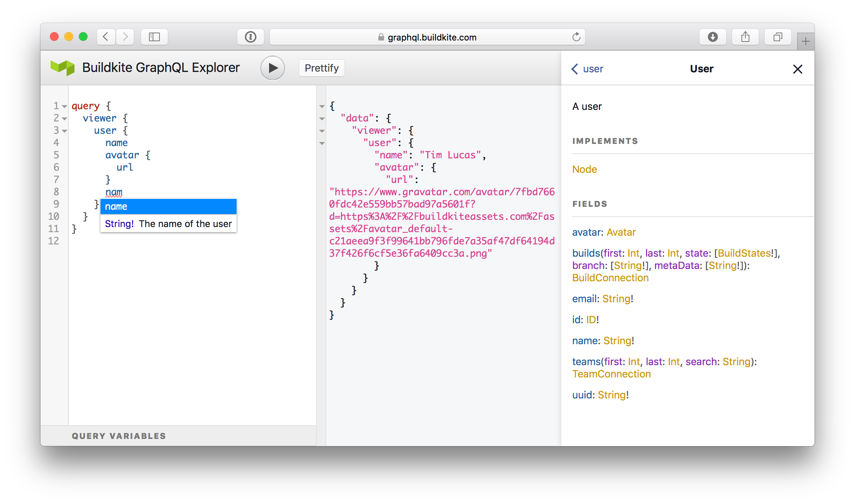This screenshot has width=855, height=504.
Task: Go back to user in docs panel
Action: [587, 69]
